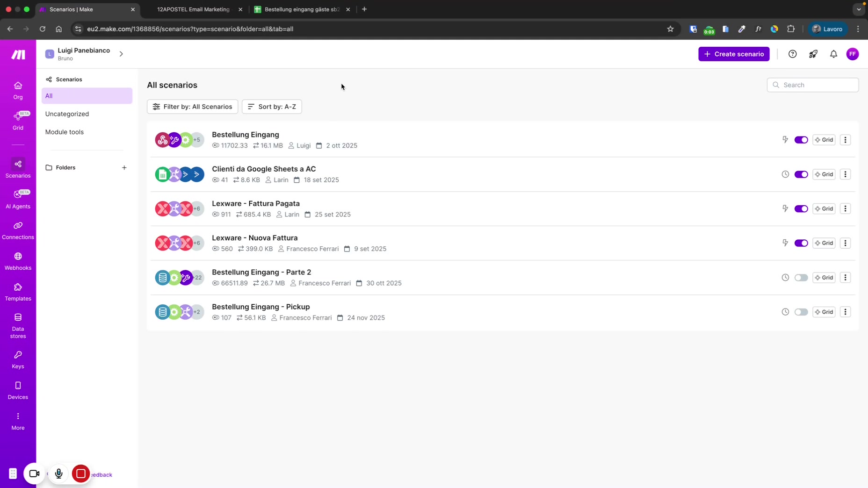Expand the Luigi Panebianco organization chevron
This screenshot has height=488, width=868.
[121, 54]
